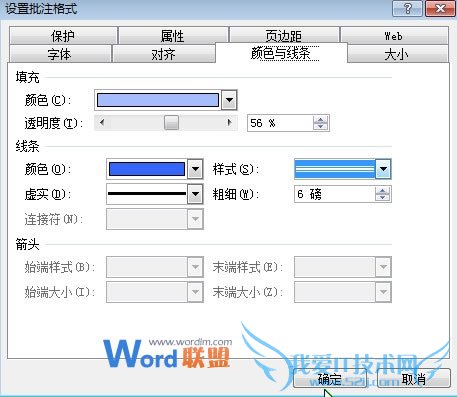Open the 对齐 tab
The width and height of the screenshot is (457, 397).
pyautogui.click(x=163, y=54)
